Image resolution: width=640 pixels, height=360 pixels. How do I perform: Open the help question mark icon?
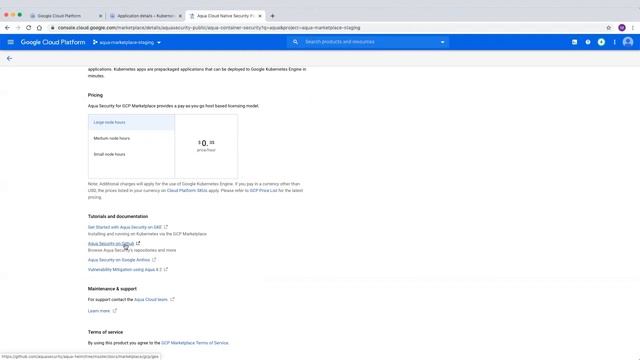[x=588, y=42]
